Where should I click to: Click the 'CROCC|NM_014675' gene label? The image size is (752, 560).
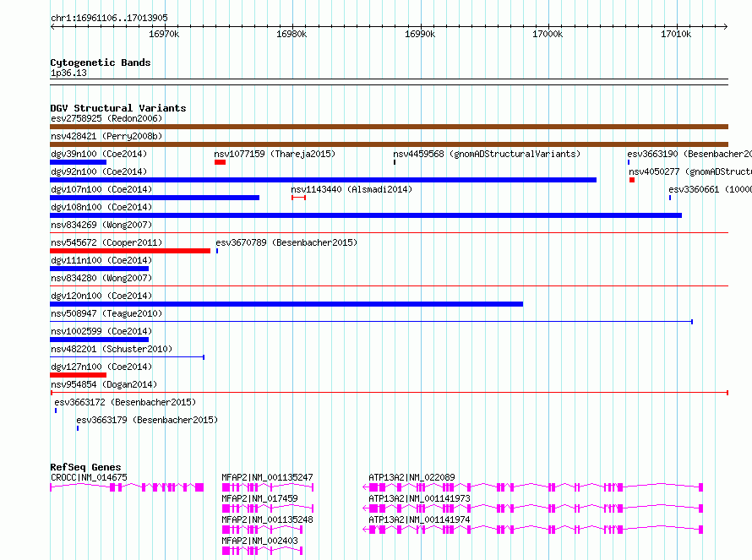90,477
